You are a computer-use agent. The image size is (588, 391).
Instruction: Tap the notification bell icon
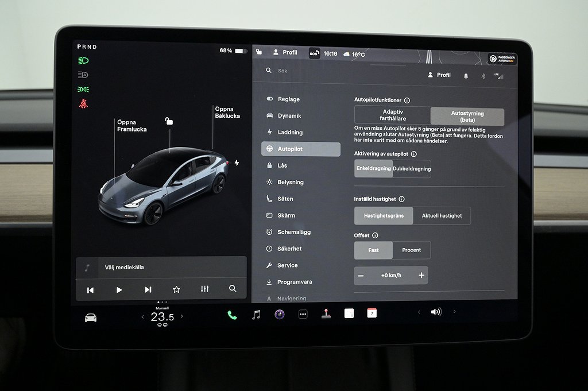pos(466,76)
